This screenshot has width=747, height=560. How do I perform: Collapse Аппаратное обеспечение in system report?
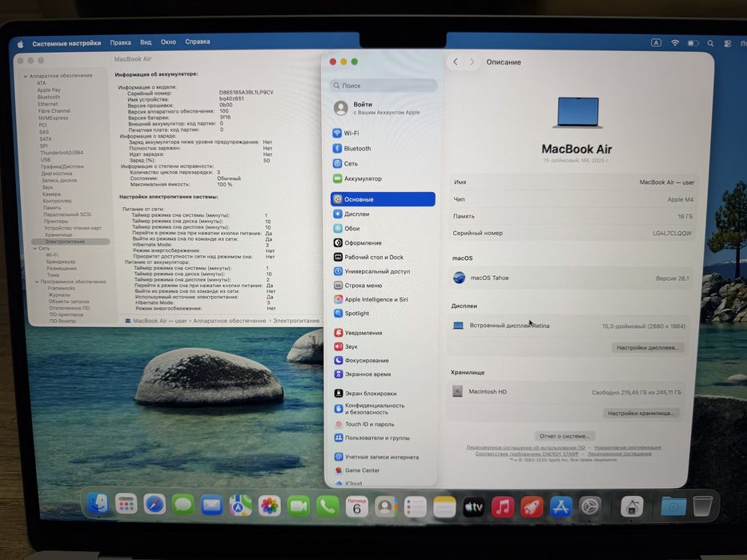point(26,76)
